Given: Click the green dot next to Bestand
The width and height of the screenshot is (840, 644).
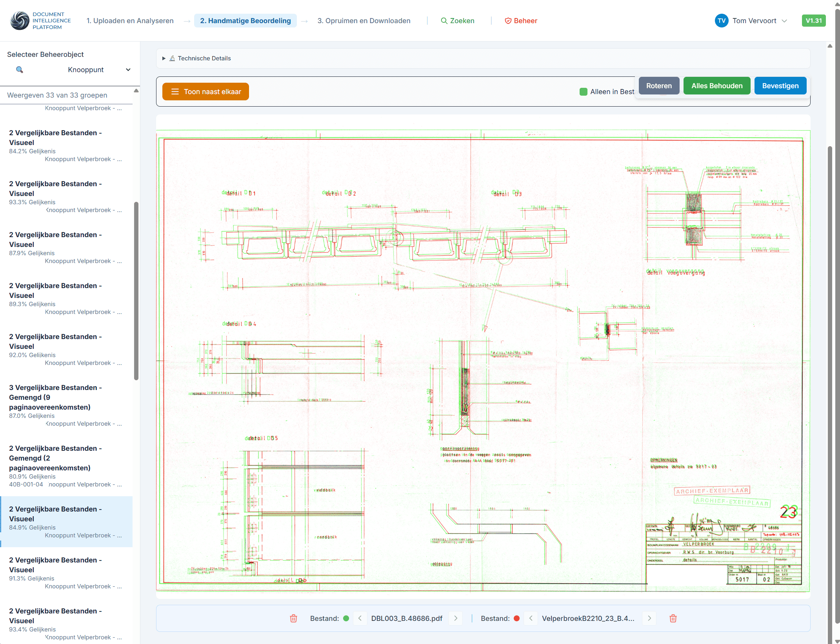Looking at the screenshot, I should point(346,618).
